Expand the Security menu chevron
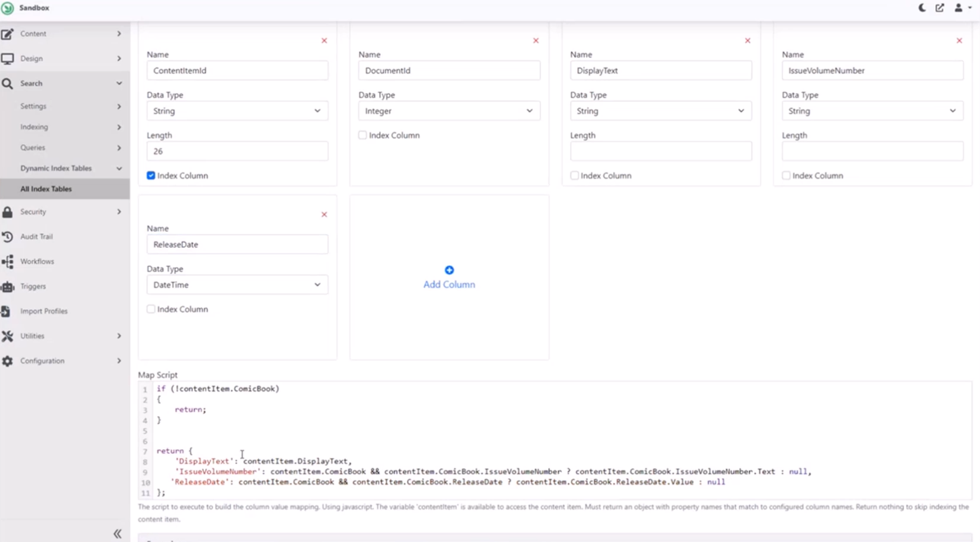This screenshot has height=542, width=980. click(119, 212)
